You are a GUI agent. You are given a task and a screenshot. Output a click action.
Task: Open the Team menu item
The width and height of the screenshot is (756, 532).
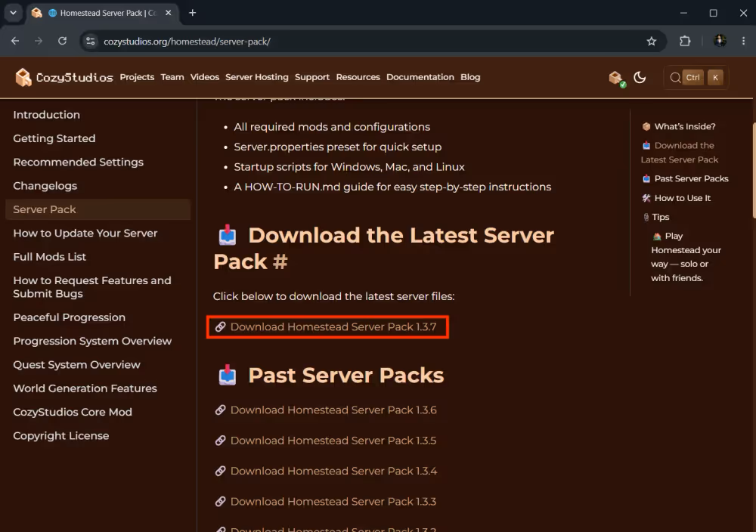(x=172, y=77)
